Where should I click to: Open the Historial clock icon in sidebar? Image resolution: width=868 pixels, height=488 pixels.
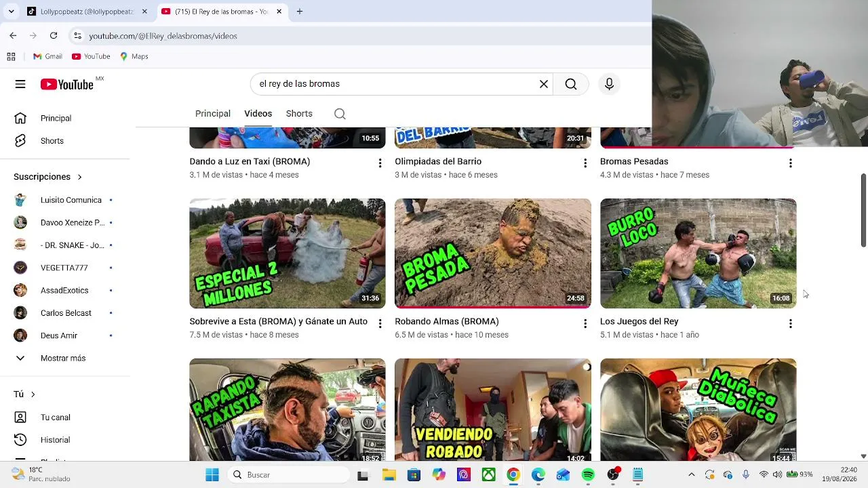pyautogui.click(x=20, y=440)
